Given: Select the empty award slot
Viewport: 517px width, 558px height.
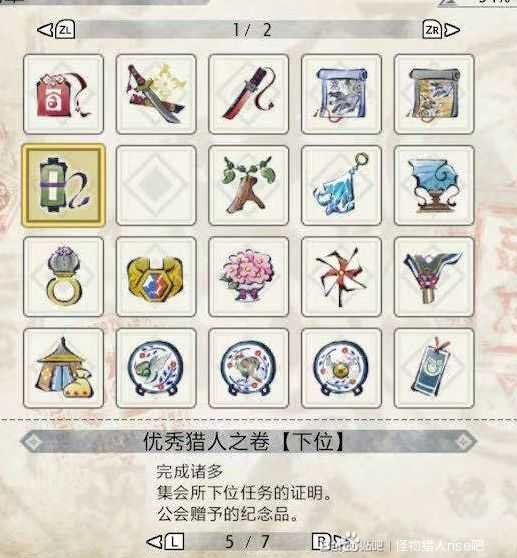Looking at the screenshot, I should click(x=156, y=185).
